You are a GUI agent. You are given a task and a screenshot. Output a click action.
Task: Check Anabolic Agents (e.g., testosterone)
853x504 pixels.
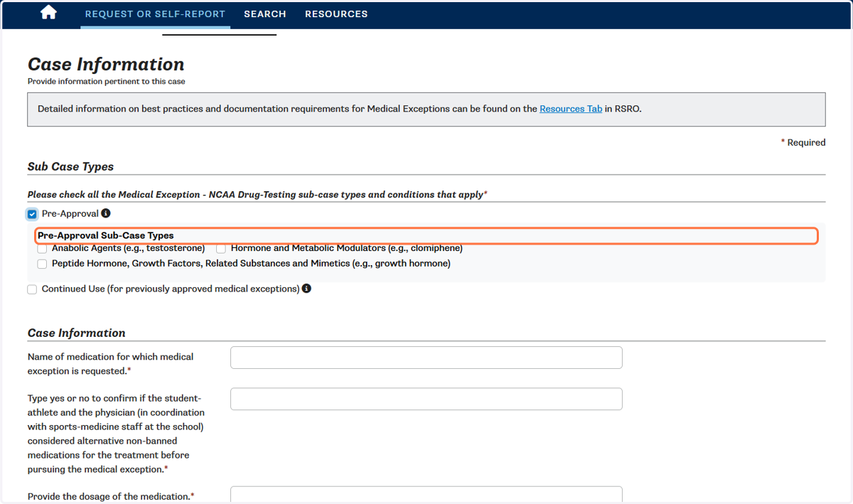pos(43,249)
